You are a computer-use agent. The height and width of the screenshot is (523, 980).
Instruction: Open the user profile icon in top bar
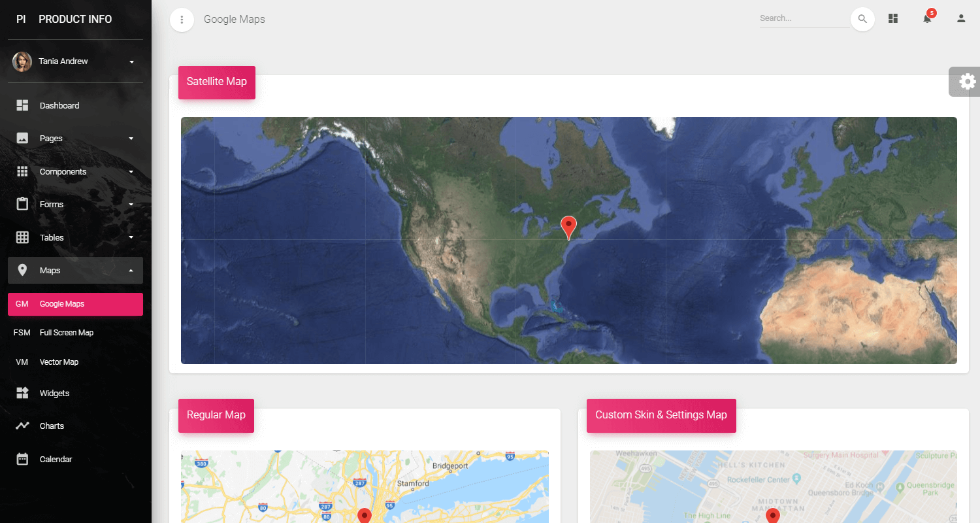(961, 18)
